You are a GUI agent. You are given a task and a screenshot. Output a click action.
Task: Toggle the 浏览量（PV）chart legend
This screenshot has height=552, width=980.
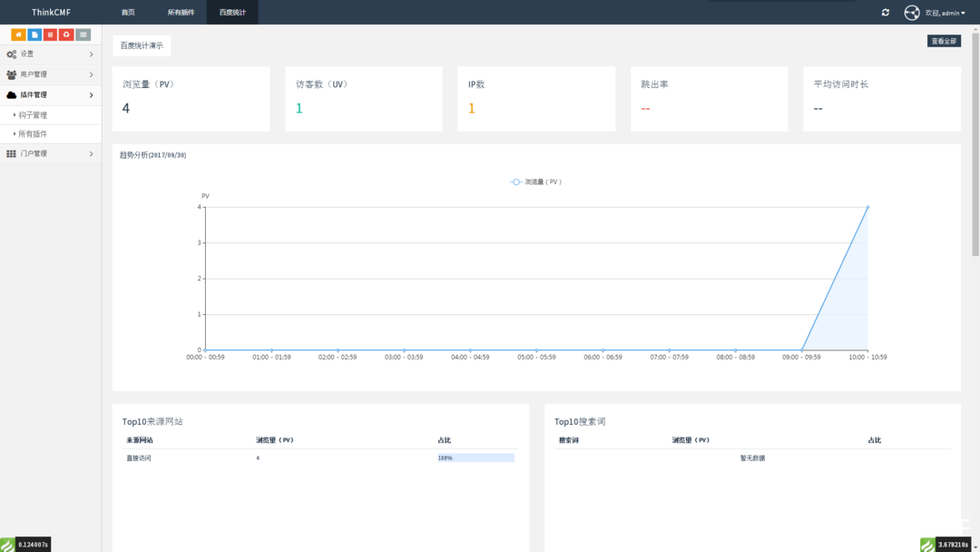pyautogui.click(x=535, y=182)
